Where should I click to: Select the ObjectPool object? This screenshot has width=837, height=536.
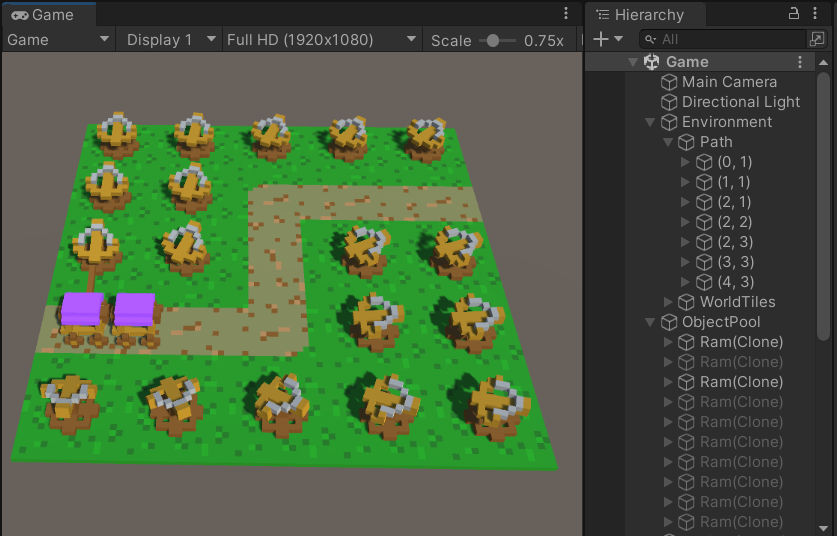(721, 322)
